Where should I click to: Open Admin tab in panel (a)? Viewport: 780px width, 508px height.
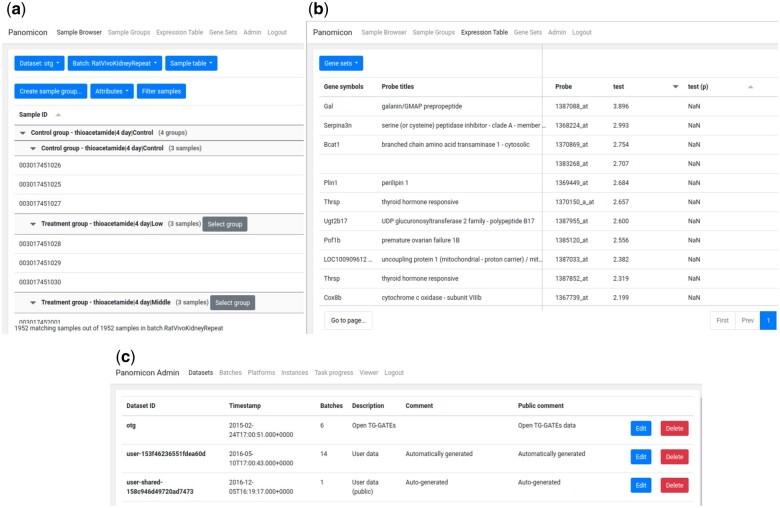point(252,32)
